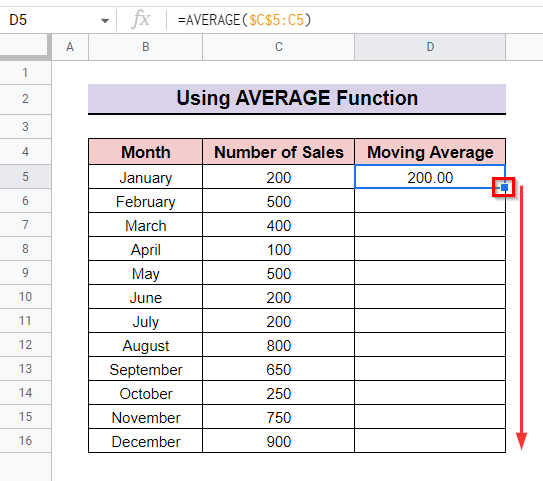
Task: Click the select-all corner box
Action: click(25, 47)
